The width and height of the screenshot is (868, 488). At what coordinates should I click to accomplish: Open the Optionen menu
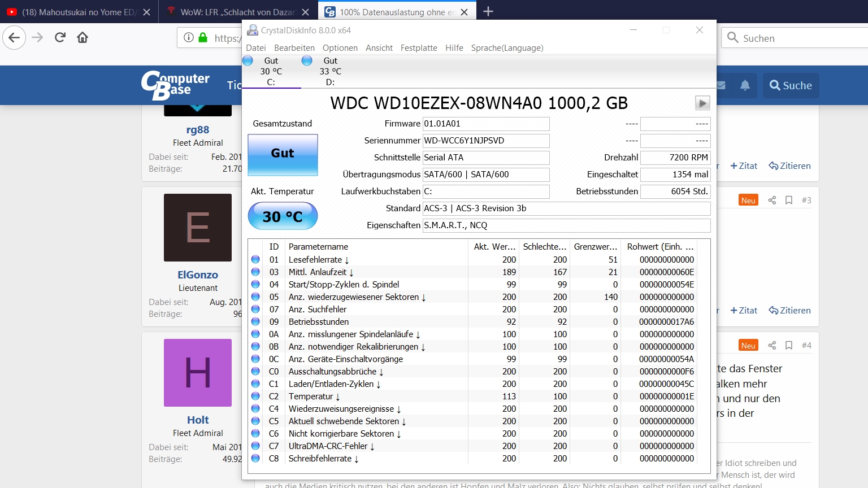click(x=340, y=48)
